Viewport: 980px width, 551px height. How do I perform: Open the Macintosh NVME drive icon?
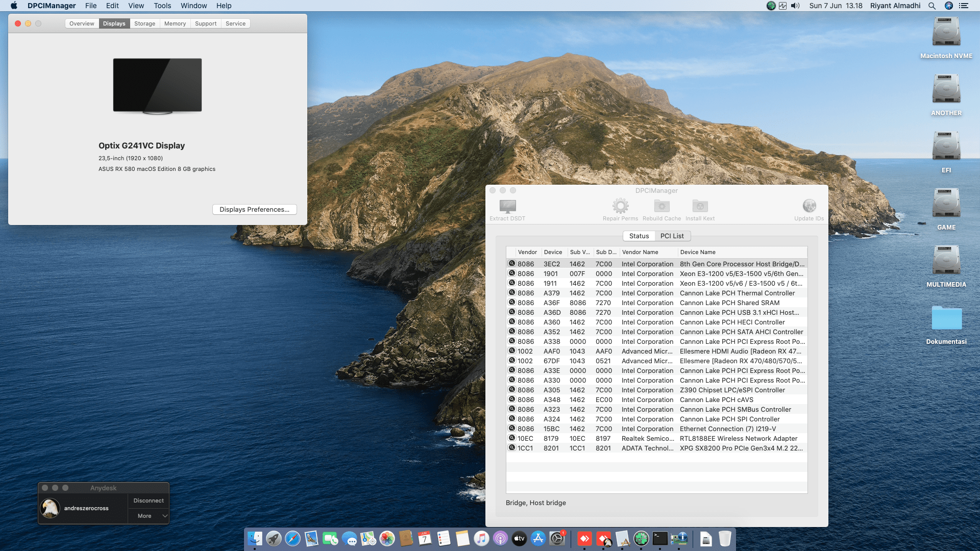pyautogui.click(x=946, y=32)
